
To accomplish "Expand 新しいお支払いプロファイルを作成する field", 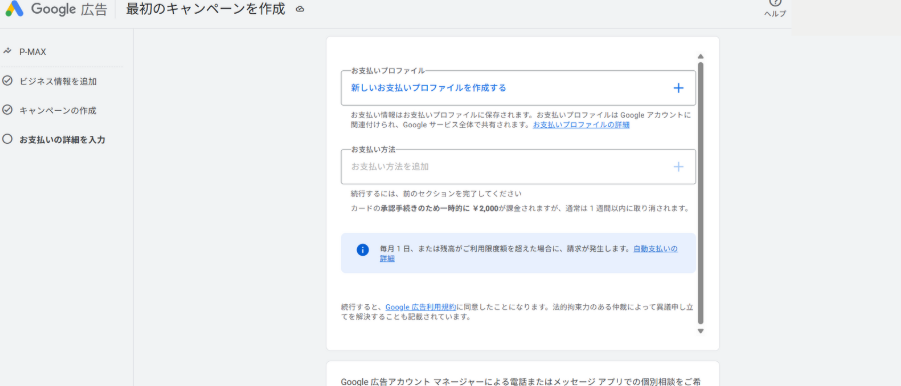I will pyautogui.click(x=518, y=88).
